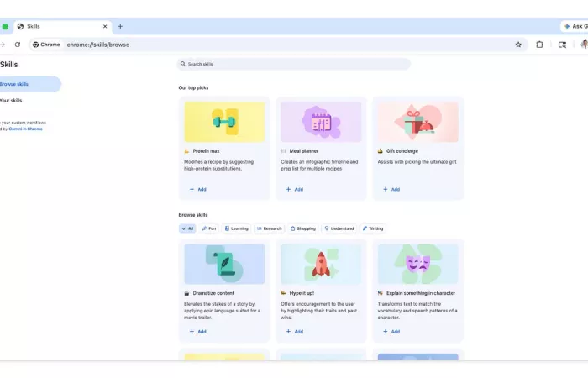Screen dimensions: 588x378
Task: Filter skills by Shopping category
Action: coord(303,228)
